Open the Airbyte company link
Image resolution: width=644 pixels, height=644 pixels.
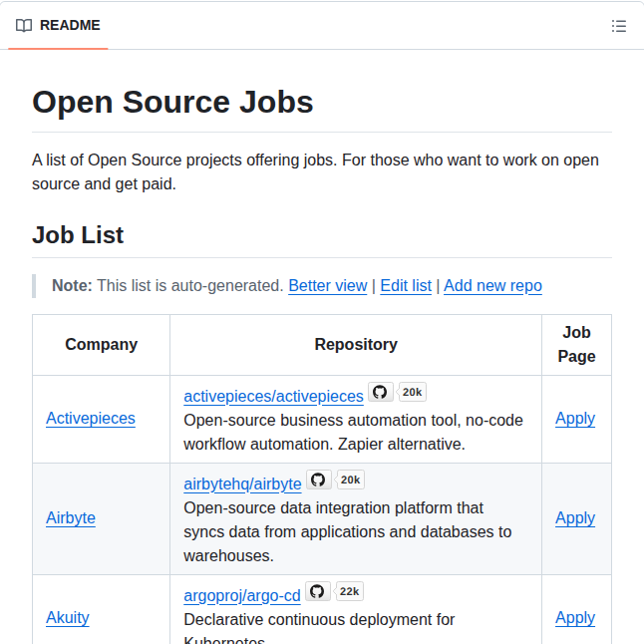pos(71,518)
